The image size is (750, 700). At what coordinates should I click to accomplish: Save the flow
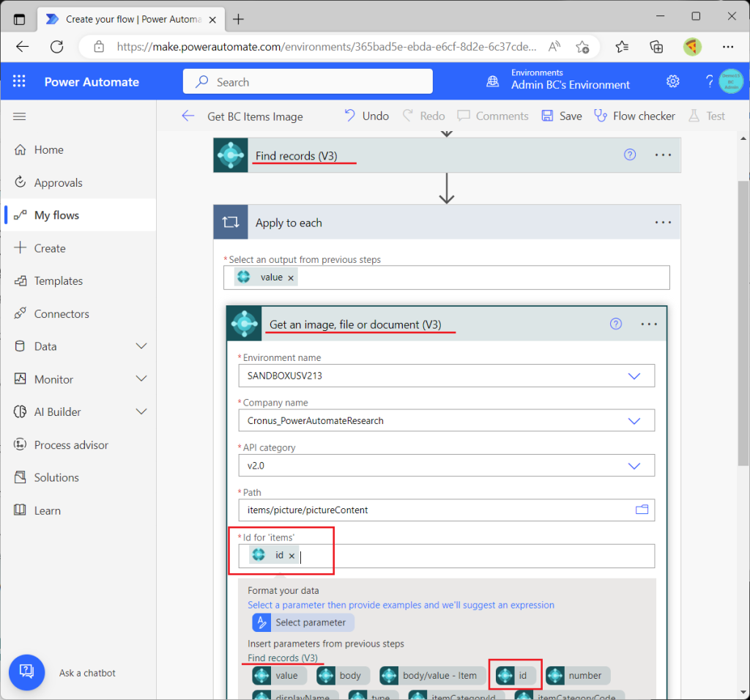click(562, 116)
